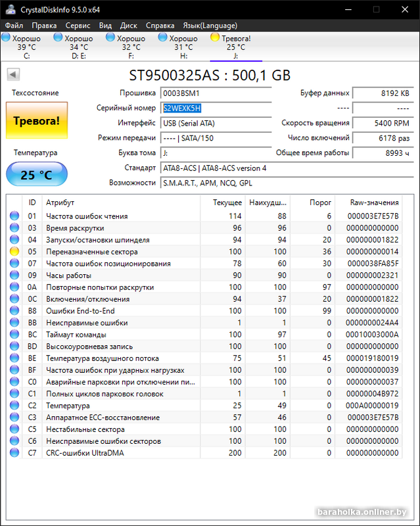This screenshot has width=420, height=526.
Task: Open the Файл menu
Action: point(13,25)
